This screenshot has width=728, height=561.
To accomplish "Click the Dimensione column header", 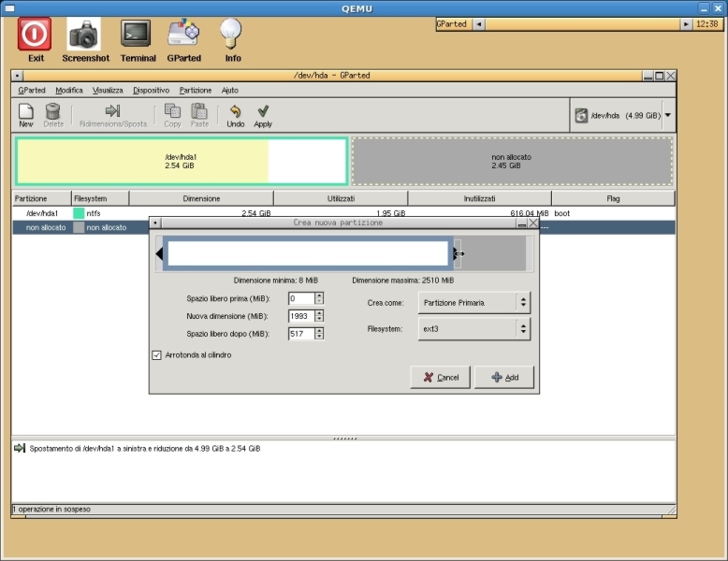I will point(201,198).
